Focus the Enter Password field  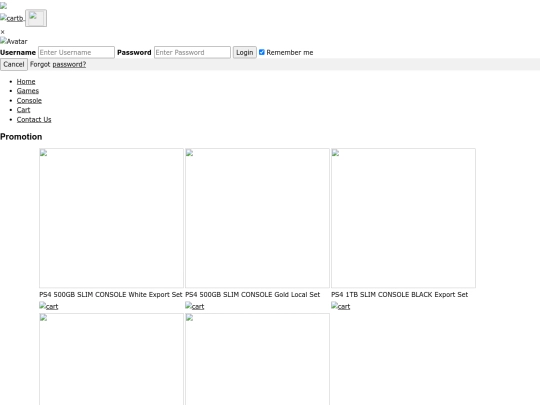click(x=192, y=52)
